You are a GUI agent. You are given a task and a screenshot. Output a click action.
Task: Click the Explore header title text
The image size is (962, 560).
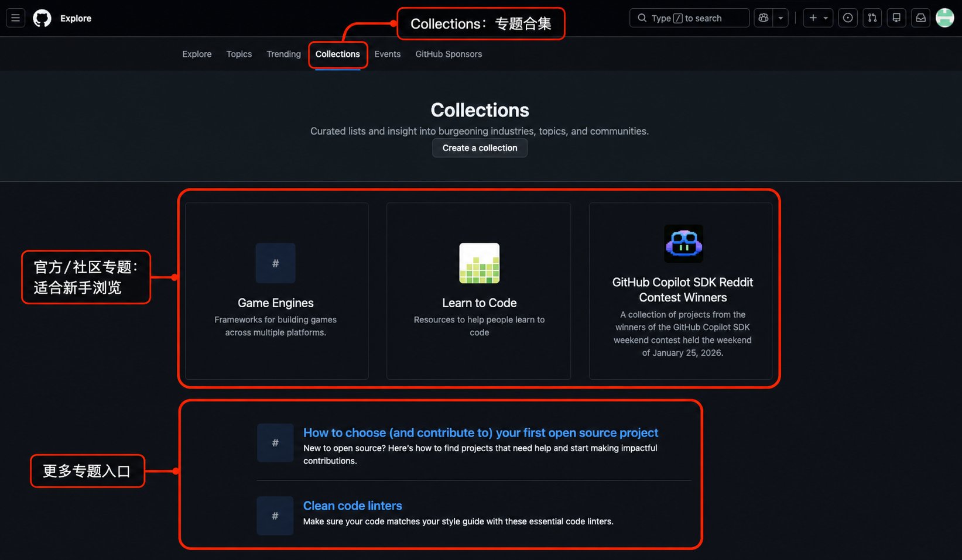coord(76,18)
